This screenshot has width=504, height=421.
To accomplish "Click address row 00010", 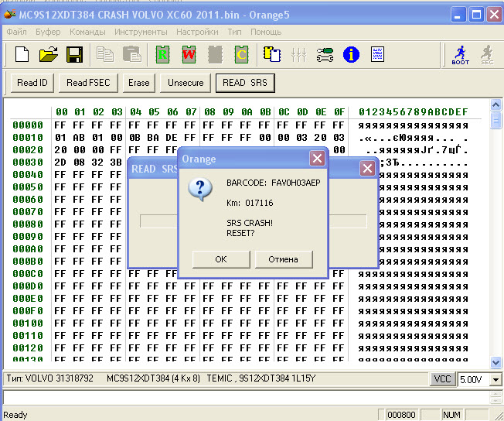I will pyautogui.click(x=28, y=138).
